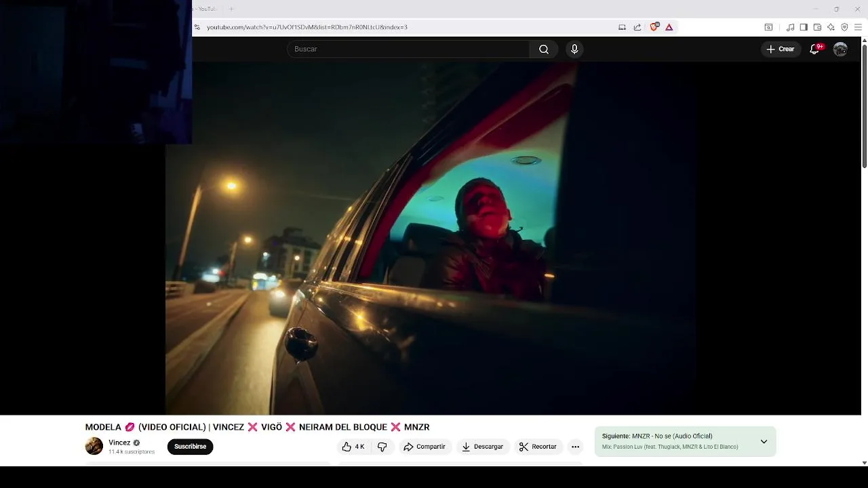This screenshot has width=868, height=488.
Task: Click the cast/screen icon in address bar
Action: point(622,27)
